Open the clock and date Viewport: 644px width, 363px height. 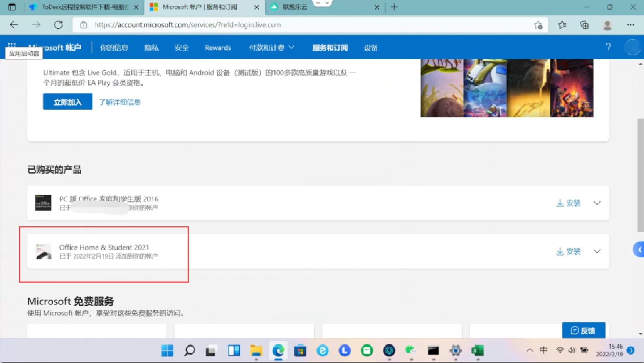click(609, 350)
